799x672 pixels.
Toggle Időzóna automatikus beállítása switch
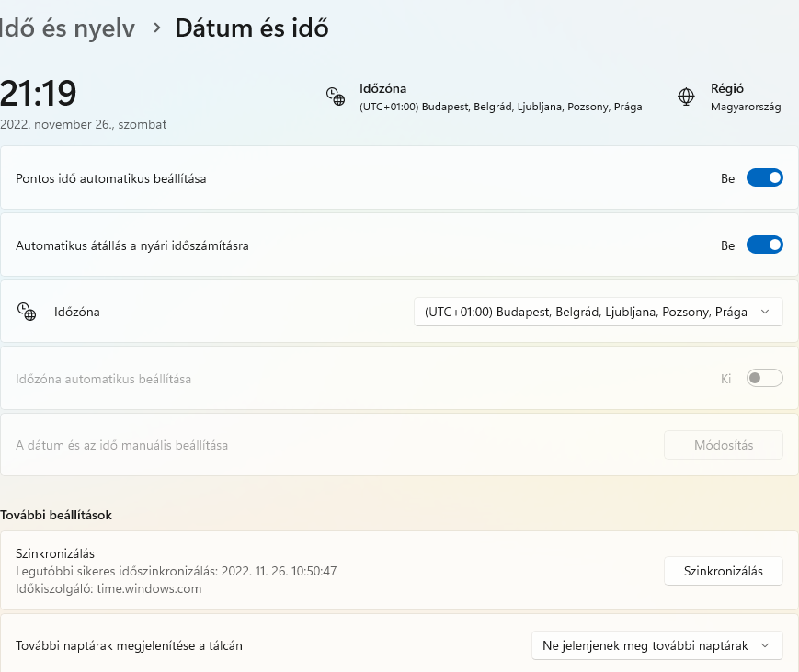click(764, 378)
